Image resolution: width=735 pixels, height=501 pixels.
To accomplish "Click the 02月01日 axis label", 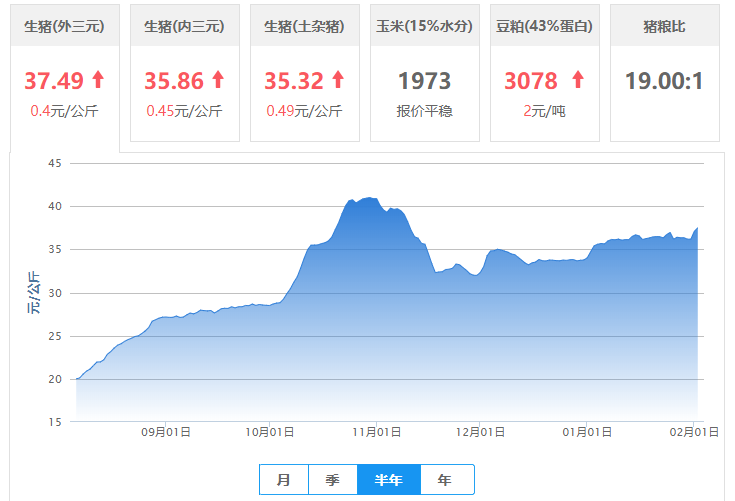I will [x=694, y=432].
